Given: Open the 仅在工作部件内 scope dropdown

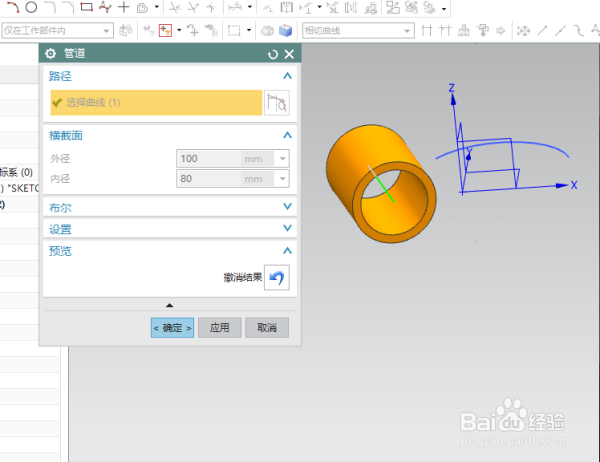Looking at the screenshot, I should pos(106,31).
